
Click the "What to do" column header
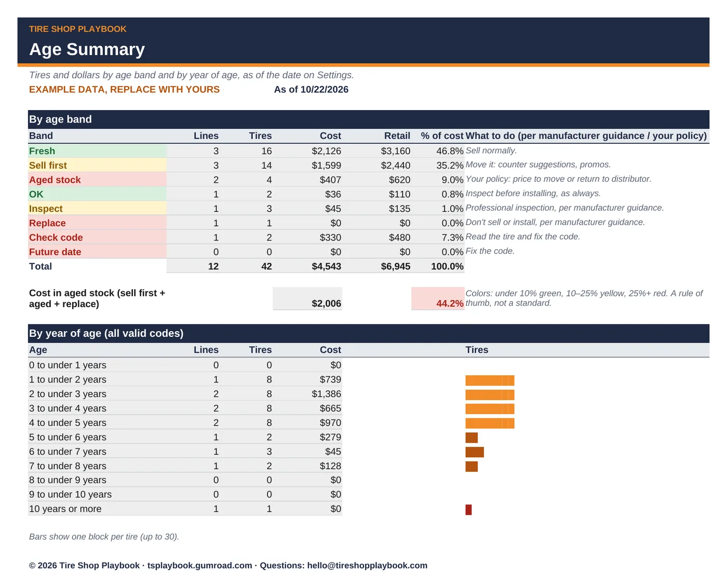[x=586, y=136]
